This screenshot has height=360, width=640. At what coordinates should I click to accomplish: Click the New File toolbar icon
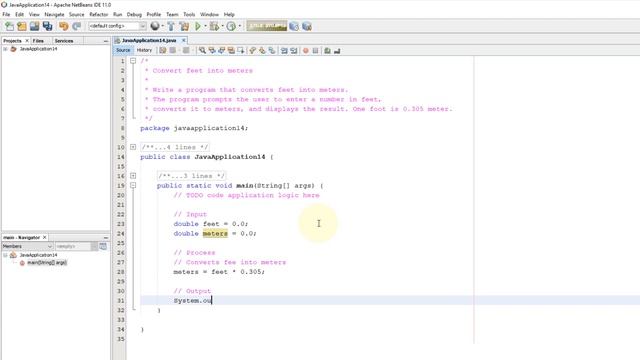point(9,27)
